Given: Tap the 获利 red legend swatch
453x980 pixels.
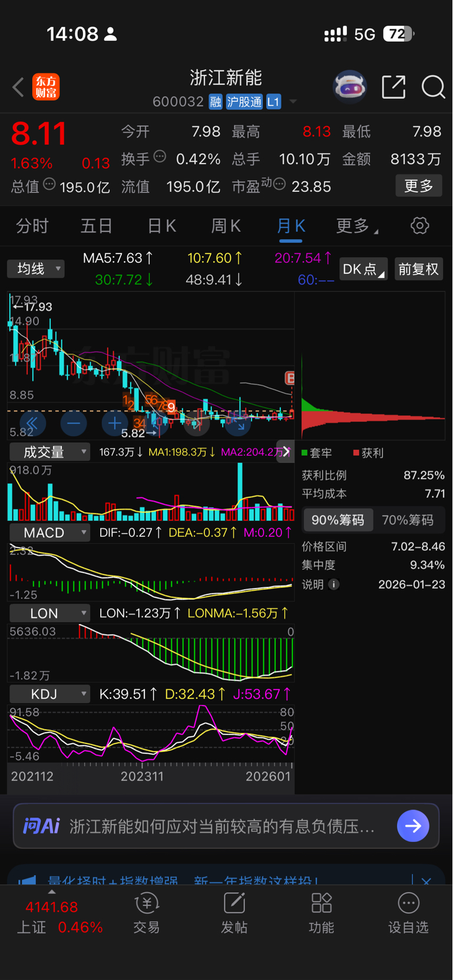Looking at the screenshot, I should click(x=356, y=453).
